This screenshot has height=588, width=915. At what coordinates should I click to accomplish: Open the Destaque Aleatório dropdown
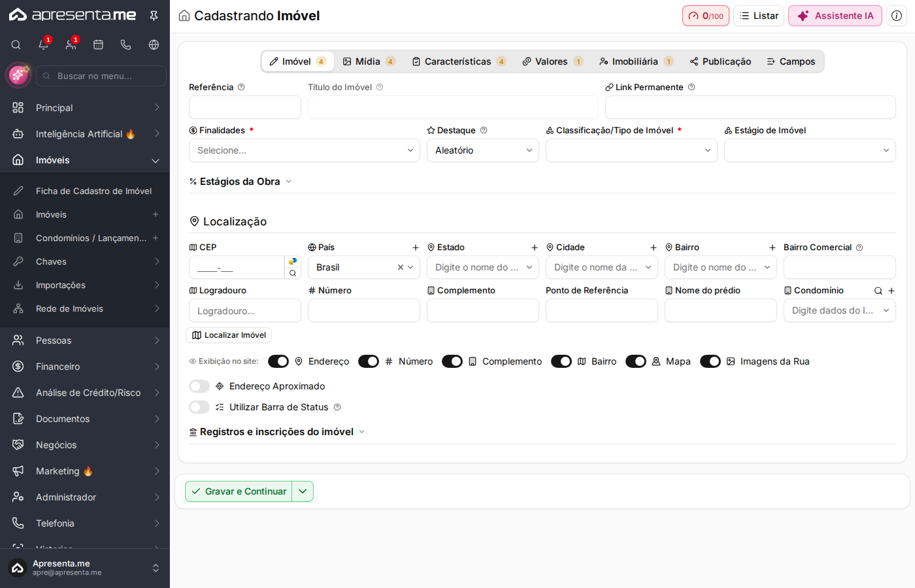pyautogui.click(x=483, y=150)
